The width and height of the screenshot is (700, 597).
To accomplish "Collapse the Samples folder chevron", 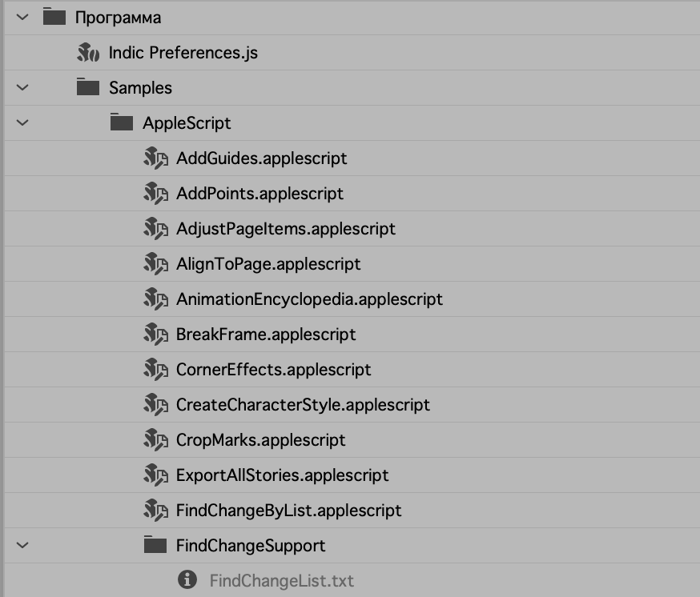I will [x=22, y=87].
